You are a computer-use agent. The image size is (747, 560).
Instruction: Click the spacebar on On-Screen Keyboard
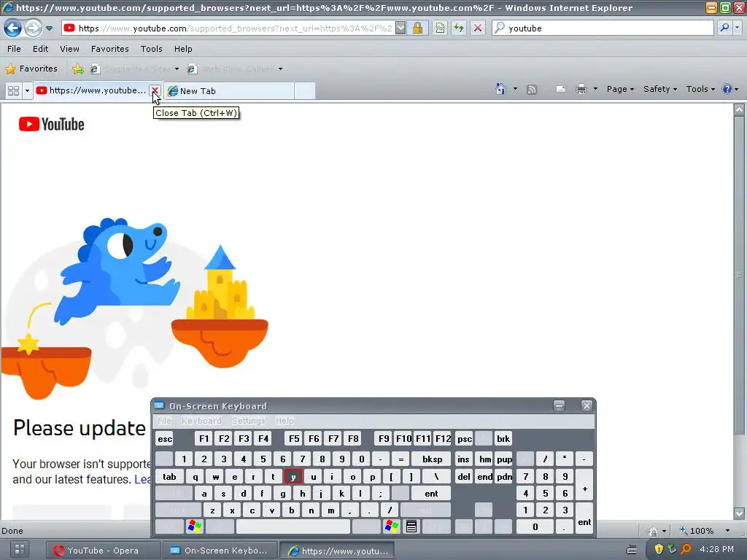(x=293, y=526)
